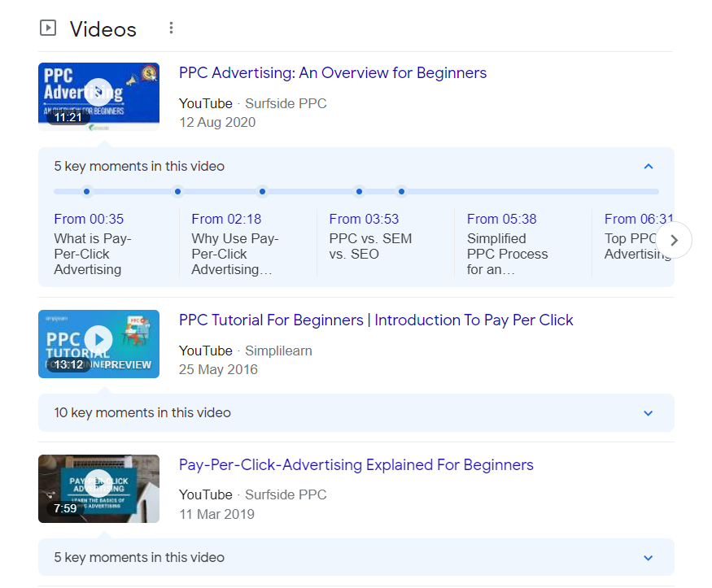Play the PPC Advertising Overview video thumbnail
The image size is (712, 588).
[98, 97]
